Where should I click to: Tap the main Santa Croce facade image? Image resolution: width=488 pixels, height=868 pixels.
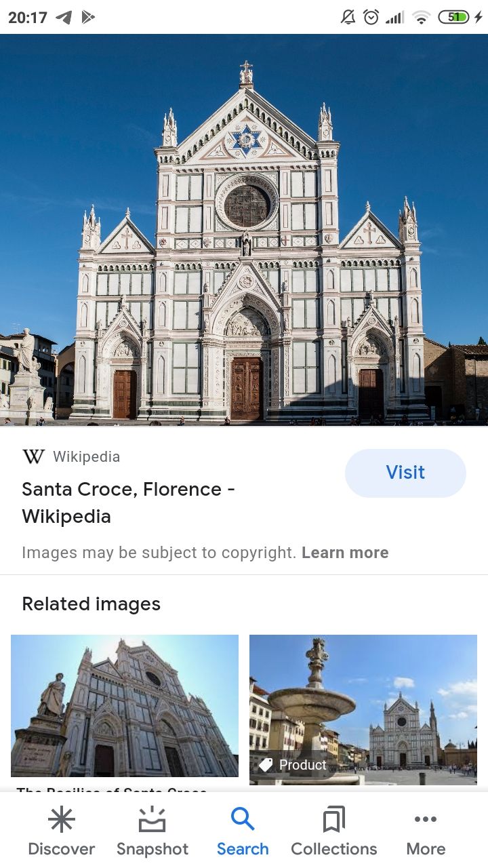click(x=244, y=231)
